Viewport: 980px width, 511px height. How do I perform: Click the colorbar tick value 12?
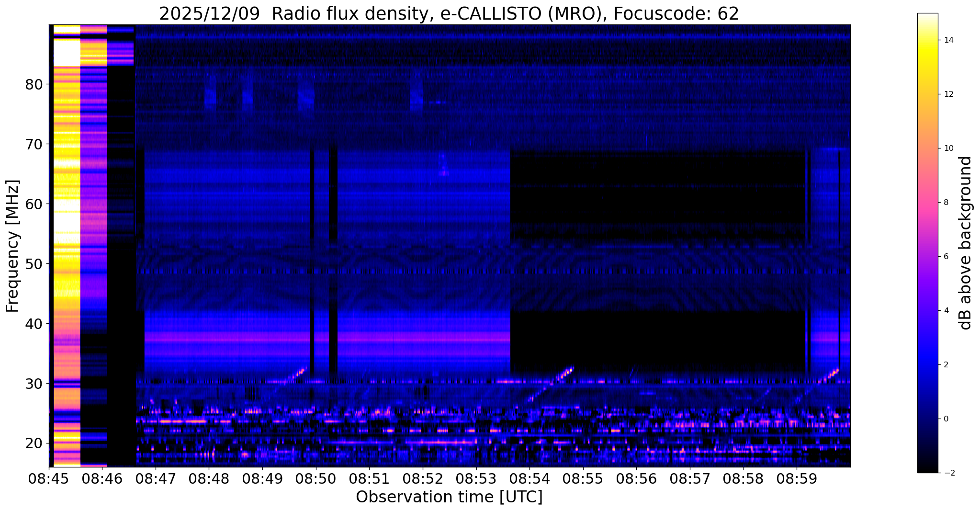coord(948,94)
